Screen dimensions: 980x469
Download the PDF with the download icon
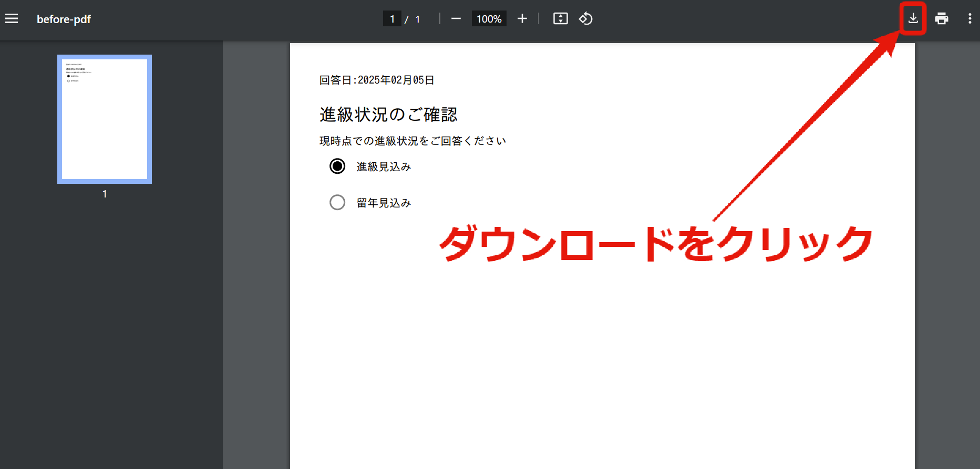913,18
